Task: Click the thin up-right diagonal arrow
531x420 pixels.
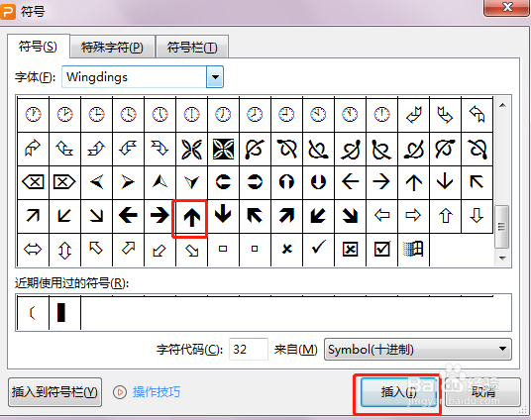Action: click(x=33, y=216)
